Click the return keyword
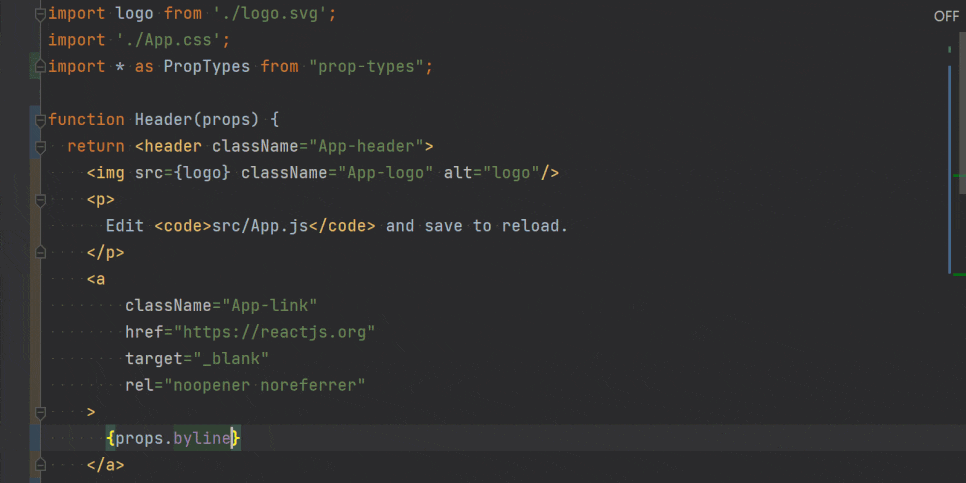This screenshot has width=966, height=483. (x=96, y=146)
